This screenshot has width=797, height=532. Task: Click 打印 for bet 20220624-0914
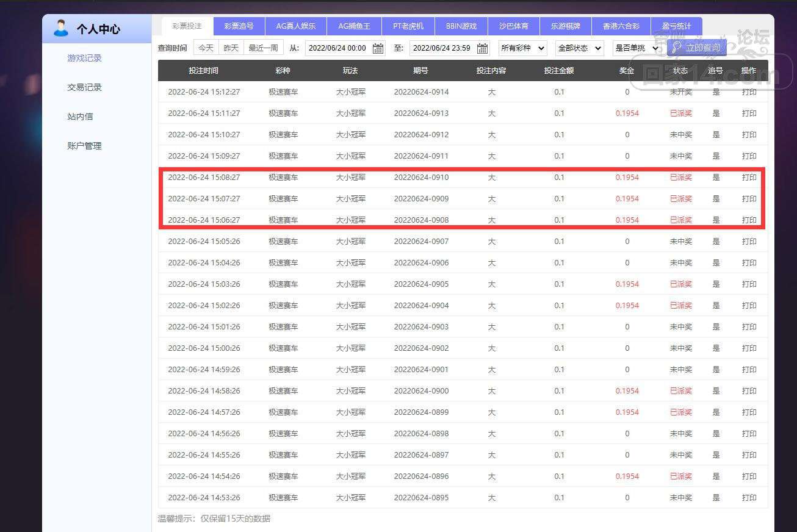click(749, 92)
